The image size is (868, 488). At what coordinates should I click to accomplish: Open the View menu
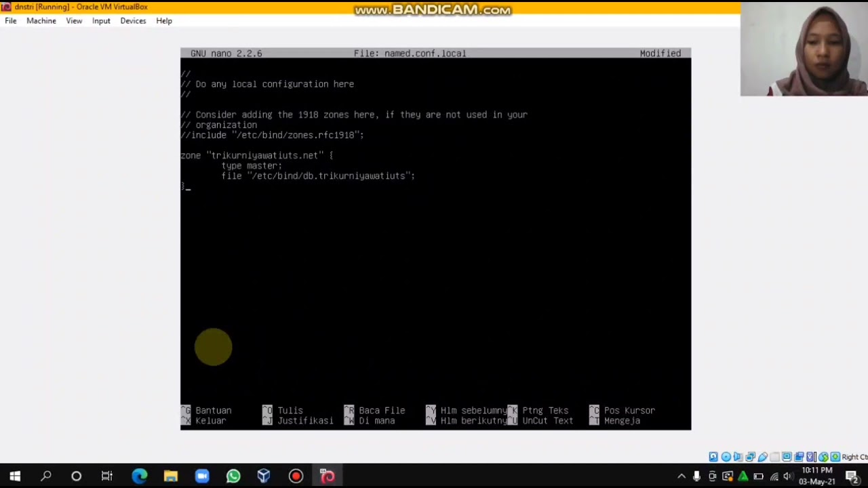tap(74, 21)
